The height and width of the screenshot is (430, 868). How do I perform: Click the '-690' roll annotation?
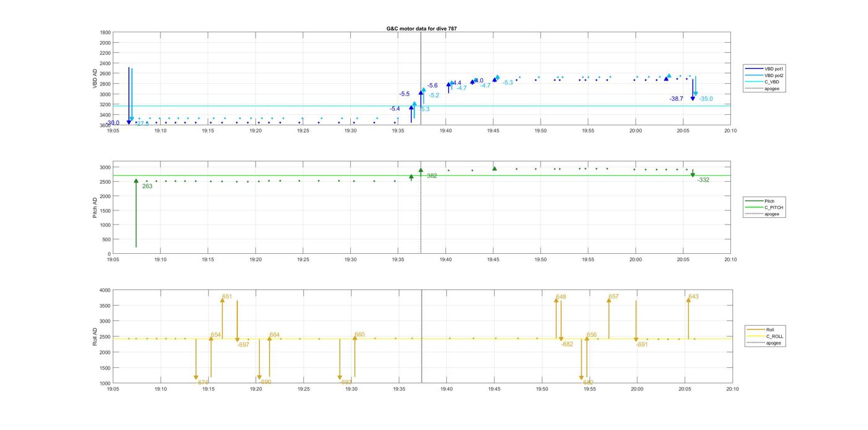click(x=265, y=382)
